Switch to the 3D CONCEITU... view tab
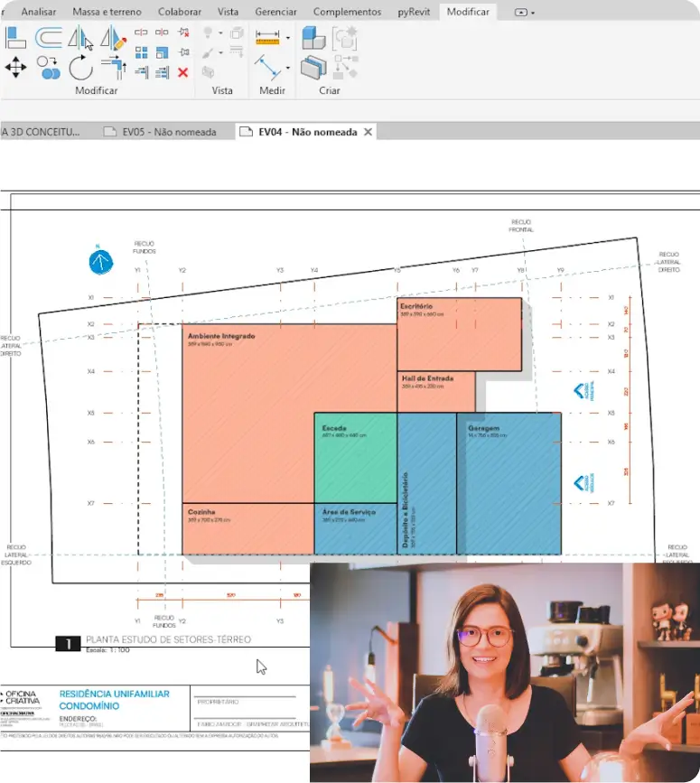Screen dimensions: 700x783 (x=41, y=132)
